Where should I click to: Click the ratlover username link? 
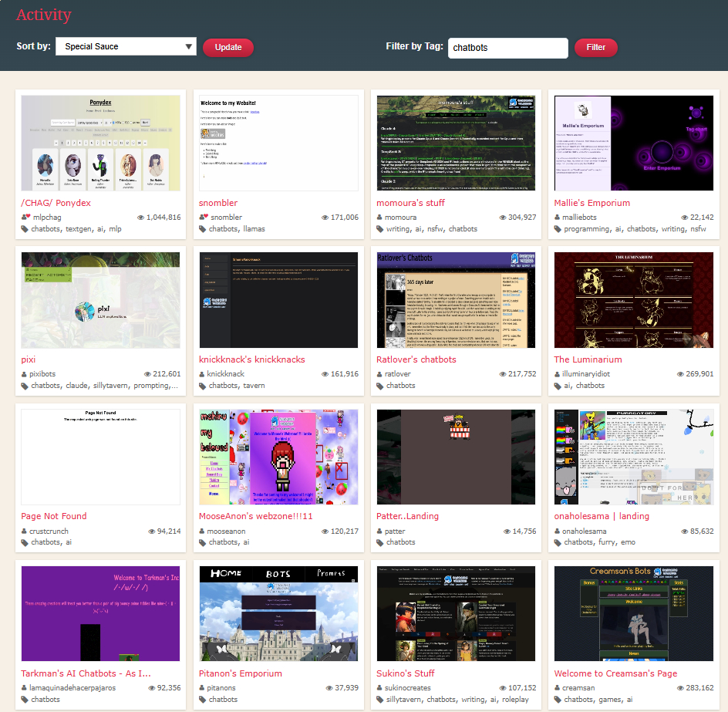[397, 374]
